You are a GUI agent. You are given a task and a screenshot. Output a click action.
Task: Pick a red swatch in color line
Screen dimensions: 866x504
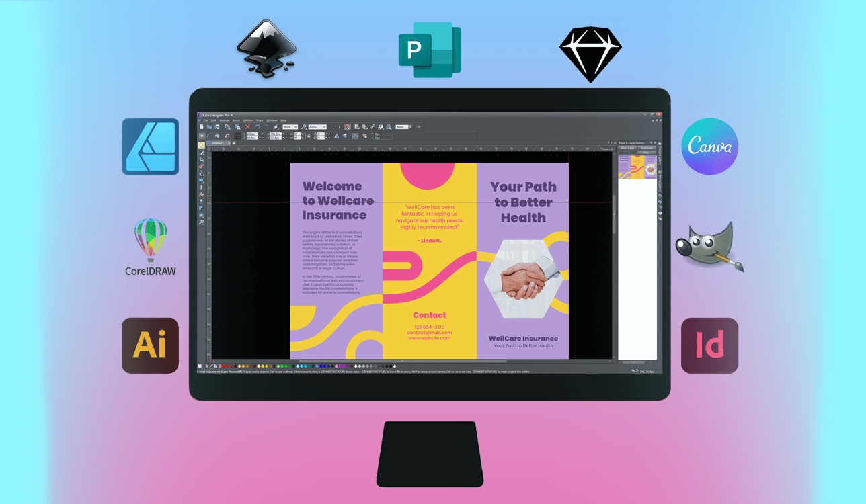(224, 366)
